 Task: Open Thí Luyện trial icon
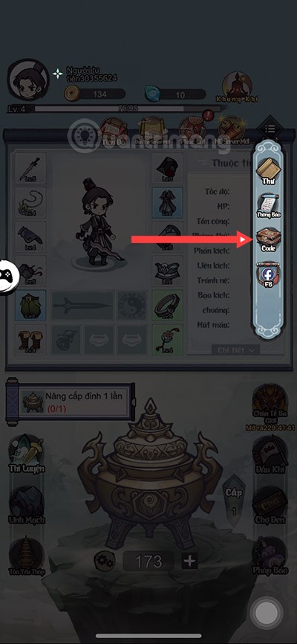(x=27, y=454)
